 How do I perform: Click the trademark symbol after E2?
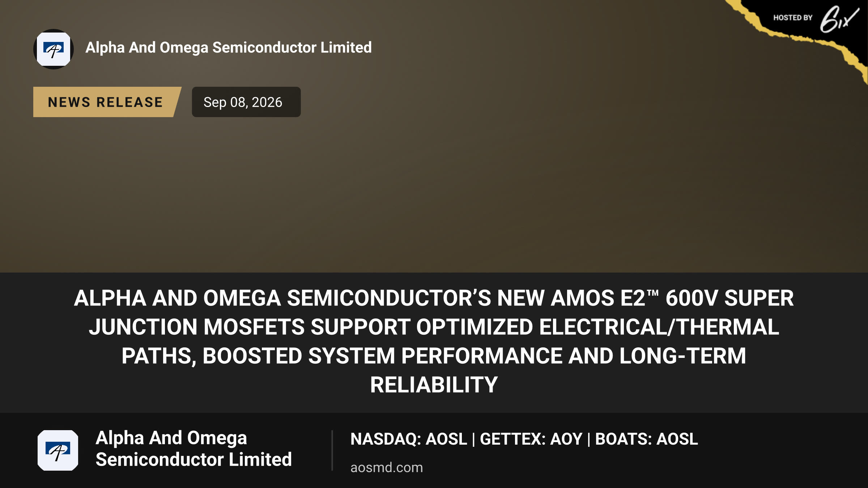[x=653, y=294]
